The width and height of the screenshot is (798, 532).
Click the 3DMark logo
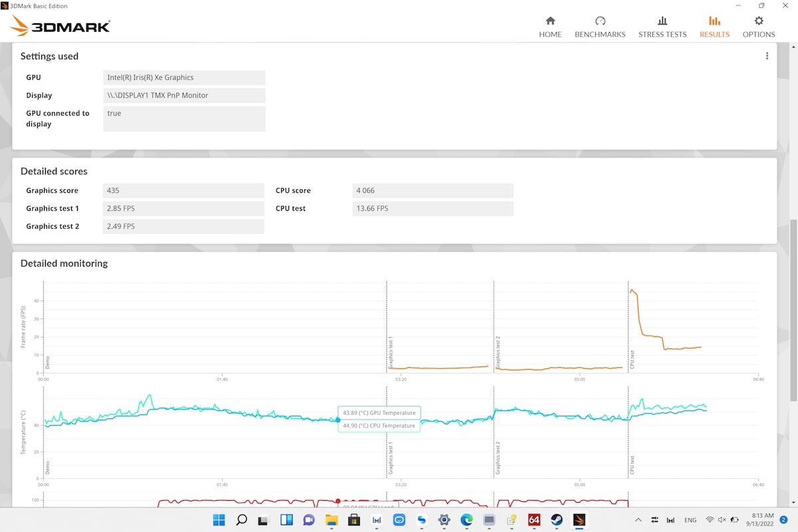tap(61, 26)
